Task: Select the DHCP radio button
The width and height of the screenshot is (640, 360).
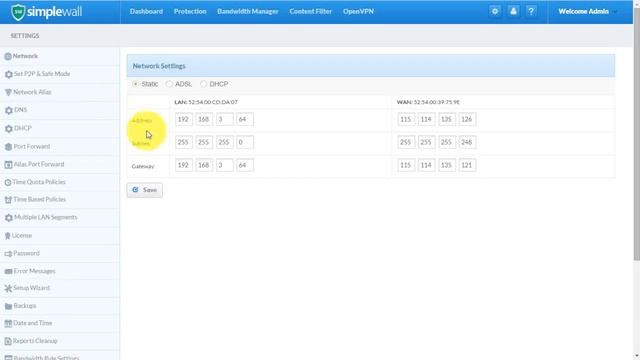Action: point(203,84)
